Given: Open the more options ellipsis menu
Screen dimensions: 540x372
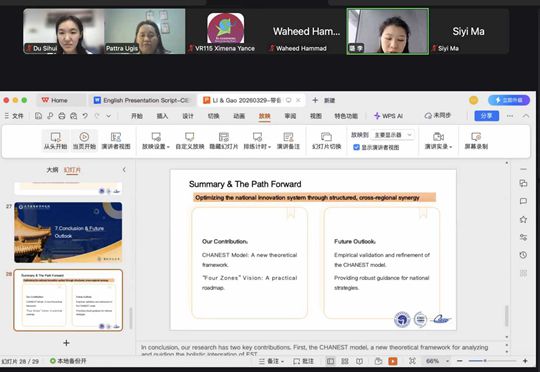Looking at the screenshot, I should [510, 116].
